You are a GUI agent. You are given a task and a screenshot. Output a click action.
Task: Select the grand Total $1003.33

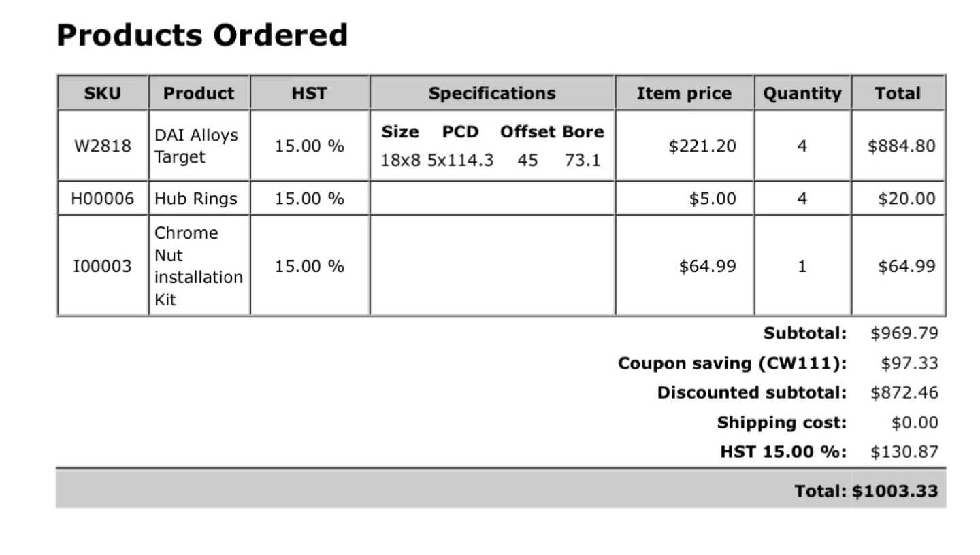(x=895, y=490)
